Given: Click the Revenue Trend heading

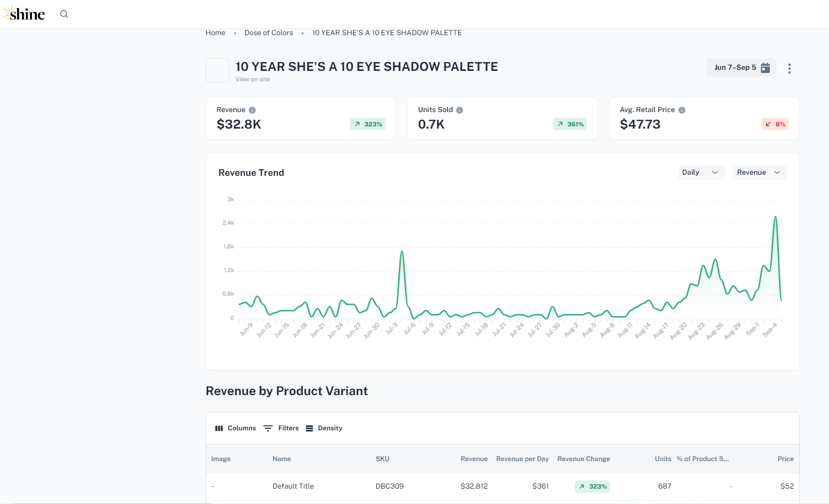Looking at the screenshot, I should tap(251, 173).
